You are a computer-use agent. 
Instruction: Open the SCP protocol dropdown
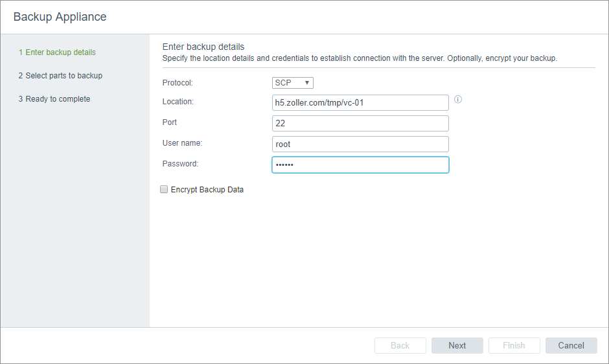click(x=293, y=83)
